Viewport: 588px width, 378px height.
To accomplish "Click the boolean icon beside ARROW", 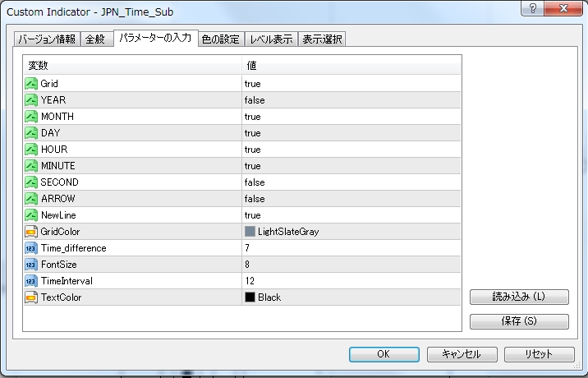I will point(31,199).
